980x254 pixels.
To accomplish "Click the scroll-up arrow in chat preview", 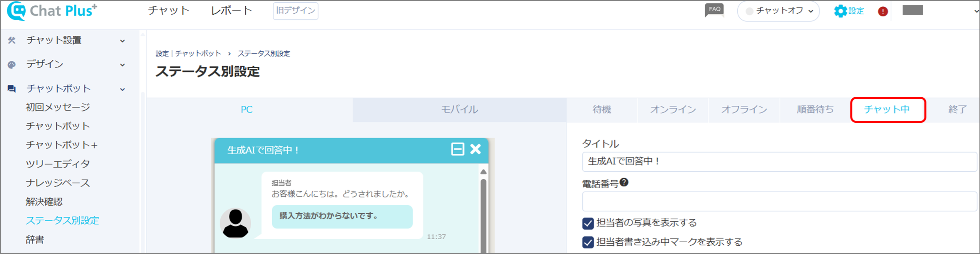I will tap(483, 172).
